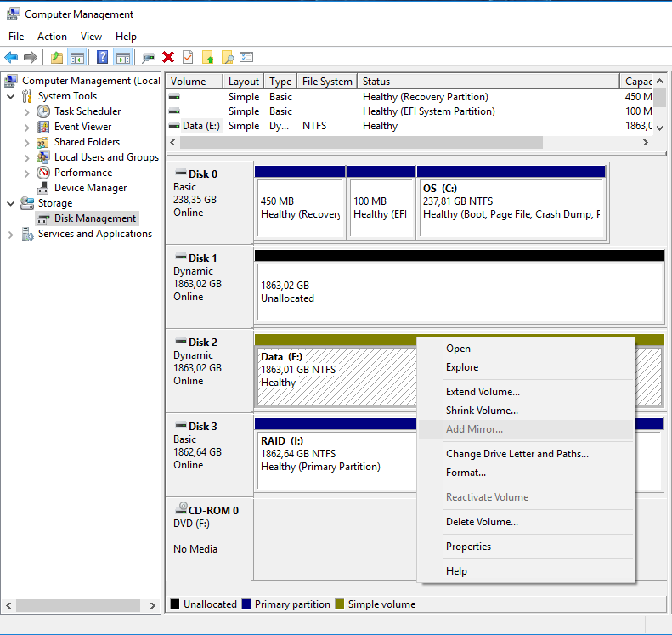Viewport: 672px width, 635px height.
Task: Expand the Shared Folders node
Action: click(x=26, y=143)
